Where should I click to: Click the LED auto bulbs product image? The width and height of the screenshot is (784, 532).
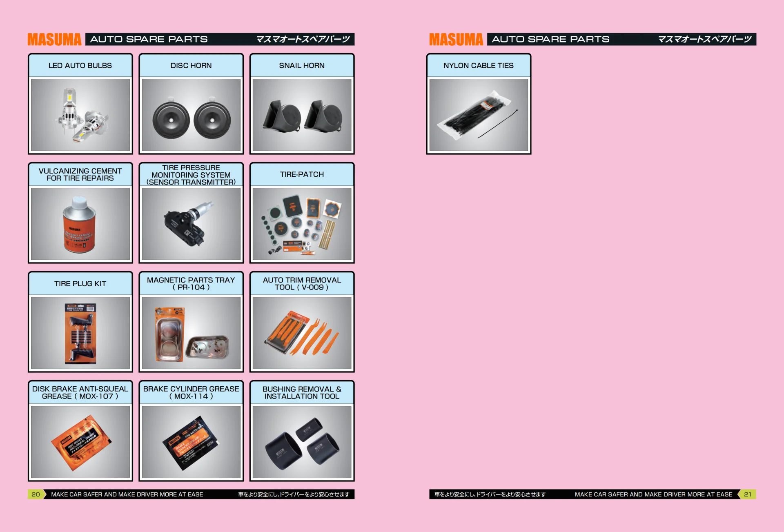80,115
